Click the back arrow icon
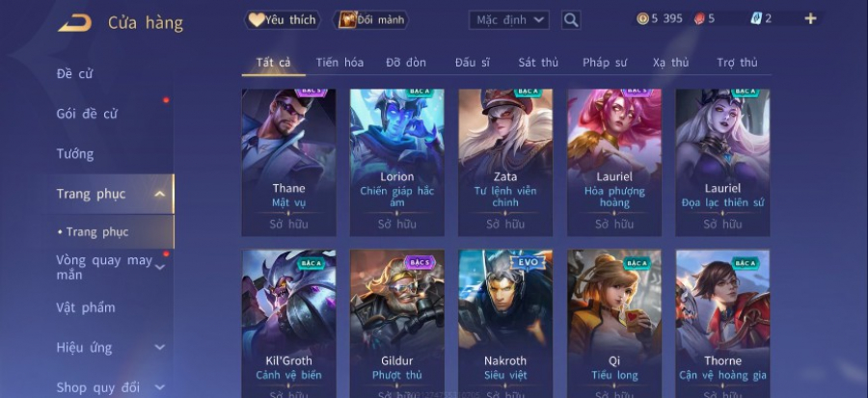Screen dimensions: 868x398 point(74,23)
